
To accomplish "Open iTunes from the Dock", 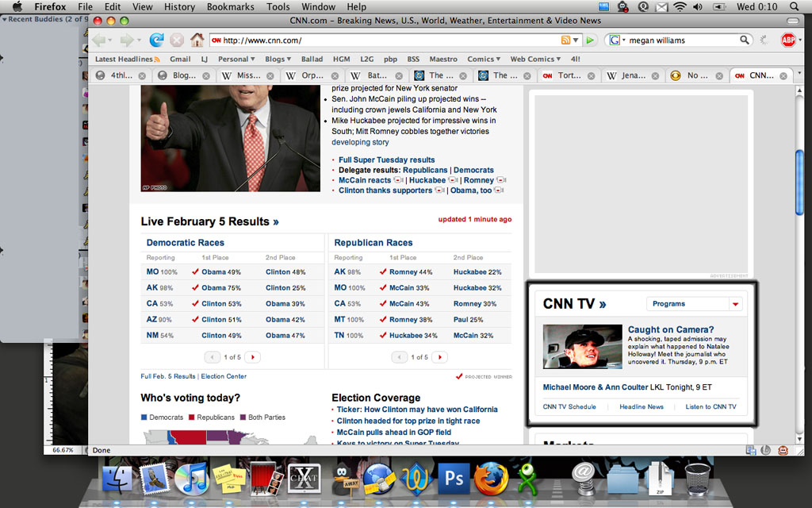I will (192, 478).
